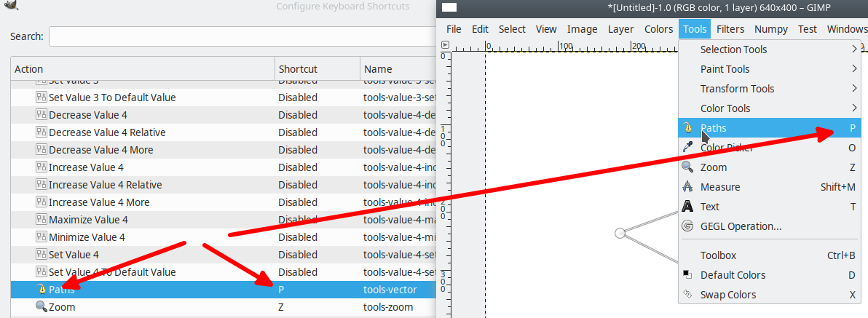Click the GIMP Wilber icon in shortcuts dialog
Screen dimensions: 868x318
(9, 5)
